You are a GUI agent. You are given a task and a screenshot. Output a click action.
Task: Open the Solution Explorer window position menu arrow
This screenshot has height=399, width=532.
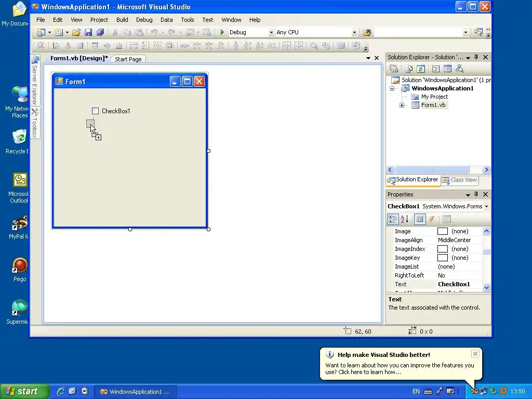pyautogui.click(x=468, y=58)
